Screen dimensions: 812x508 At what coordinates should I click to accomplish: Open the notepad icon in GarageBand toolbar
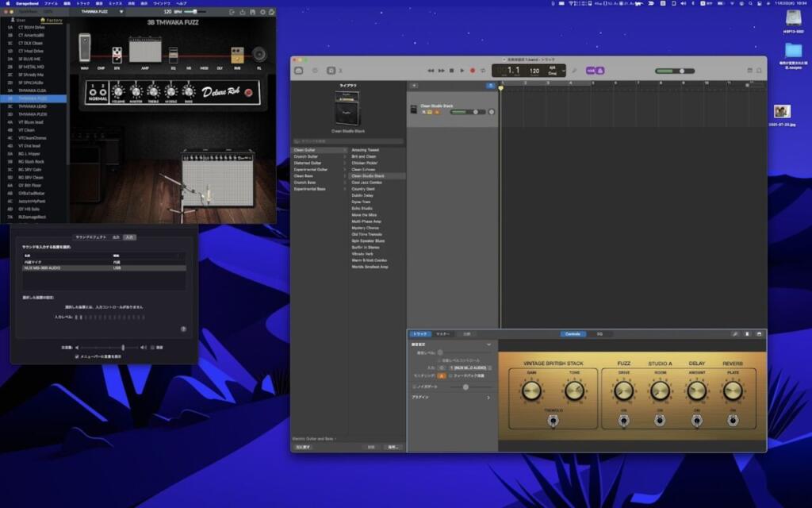pos(749,71)
